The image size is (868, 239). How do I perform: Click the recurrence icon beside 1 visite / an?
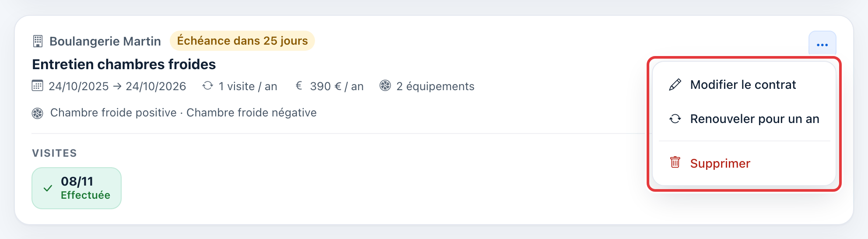[x=208, y=86]
